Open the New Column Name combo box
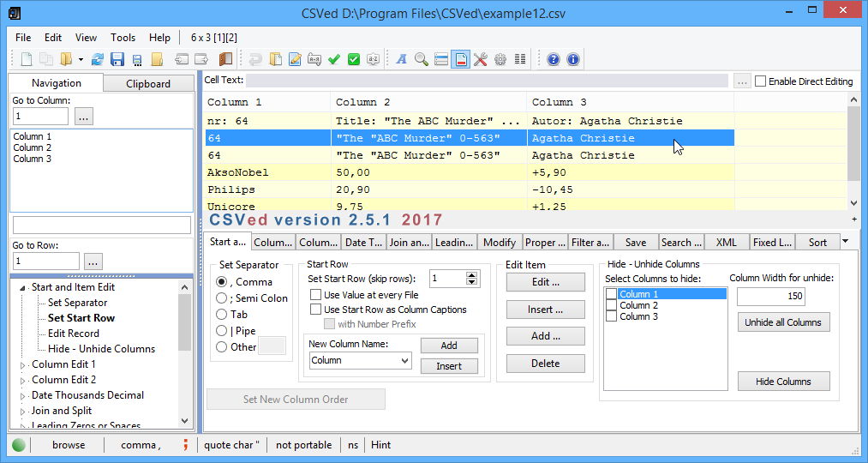Screen dimensions: 868x463 (360, 361)
